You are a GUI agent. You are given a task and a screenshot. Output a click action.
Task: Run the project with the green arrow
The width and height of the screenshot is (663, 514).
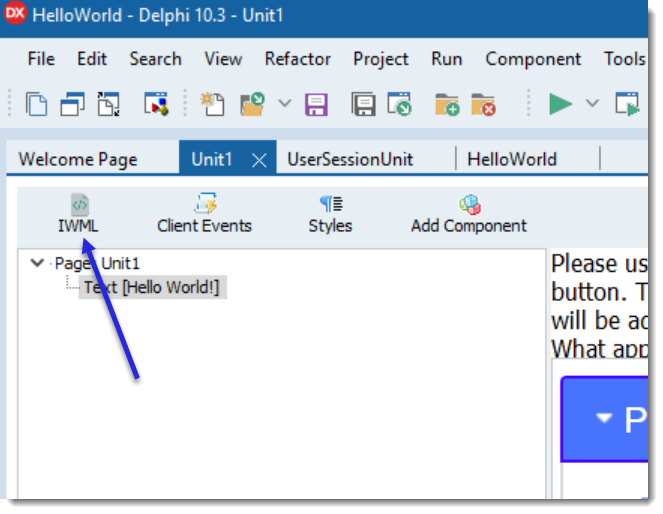pyautogui.click(x=561, y=103)
